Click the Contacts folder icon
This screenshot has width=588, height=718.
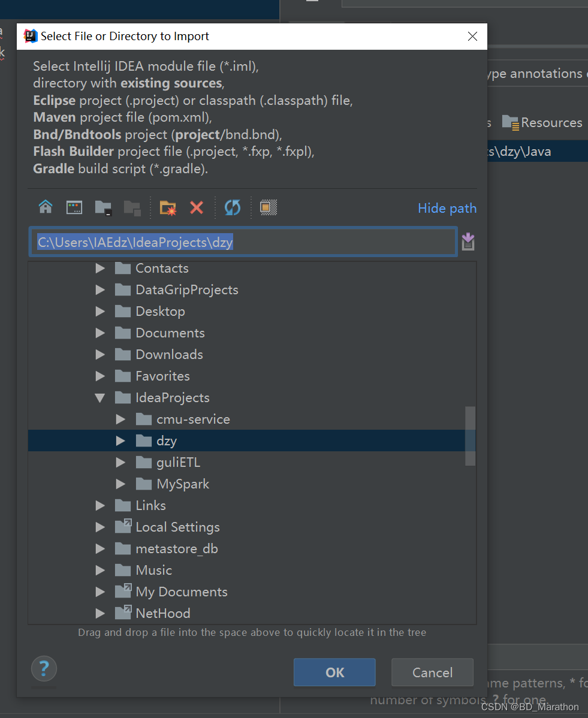click(x=123, y=268)
